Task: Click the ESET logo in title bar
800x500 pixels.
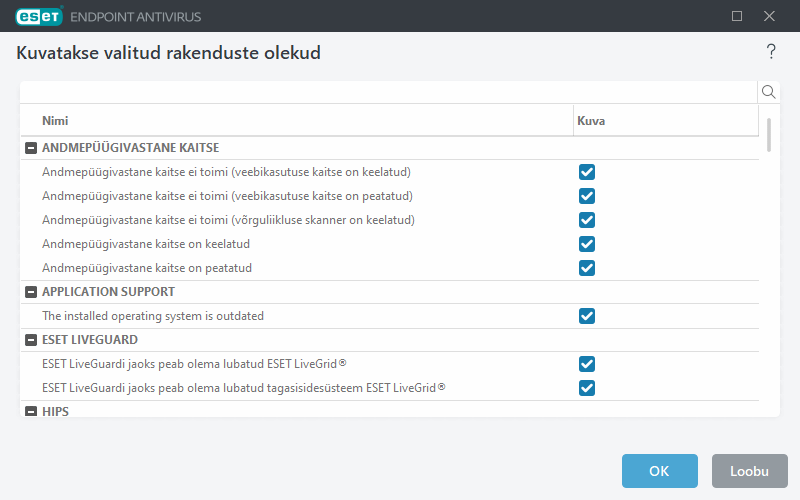Action: (39, 16)
